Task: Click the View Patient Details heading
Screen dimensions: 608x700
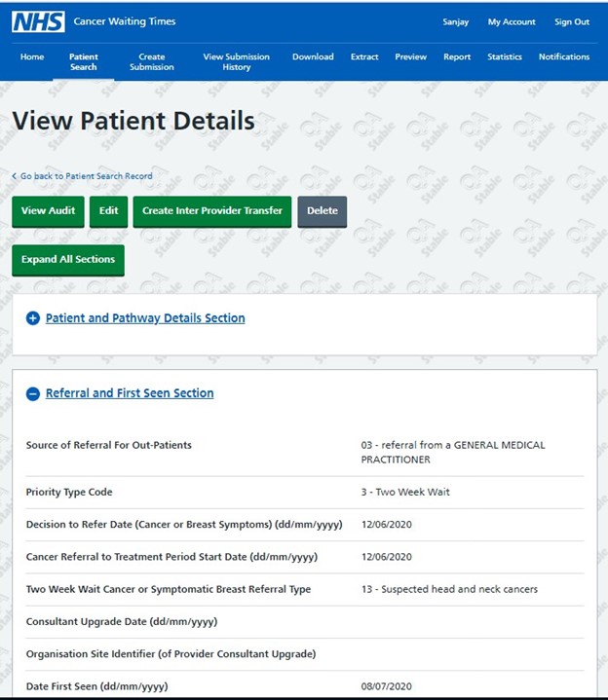Action: coord(133,121)
